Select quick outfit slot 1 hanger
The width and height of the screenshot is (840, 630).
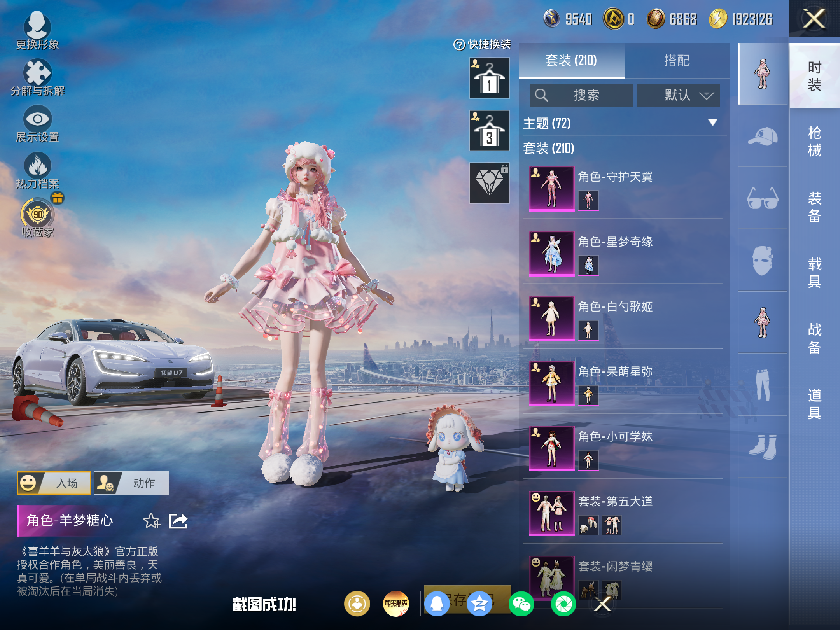pyautogui.click(x=489, y=78)
